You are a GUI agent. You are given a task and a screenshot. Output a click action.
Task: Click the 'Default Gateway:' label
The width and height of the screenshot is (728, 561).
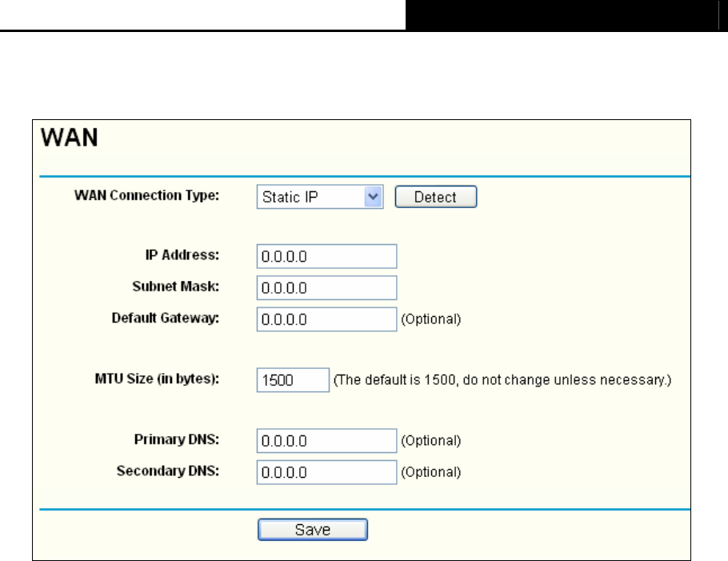(166, 319)
